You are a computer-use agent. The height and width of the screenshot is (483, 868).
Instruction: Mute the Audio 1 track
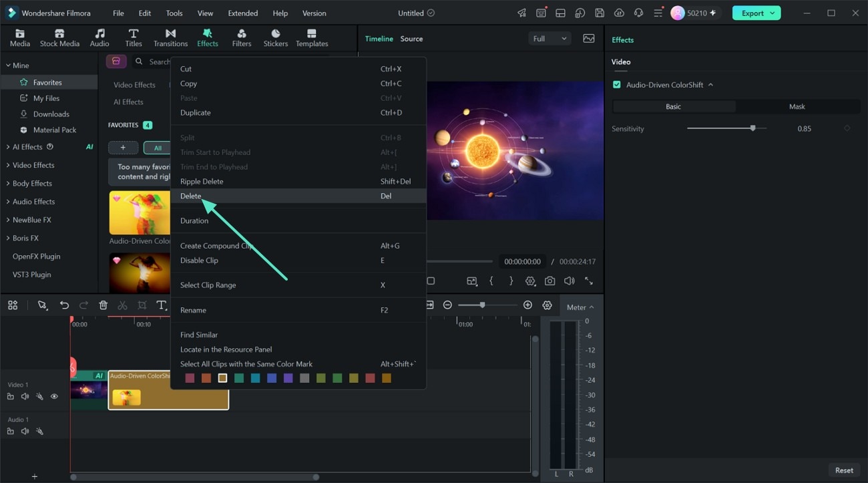tap(25, 432)
